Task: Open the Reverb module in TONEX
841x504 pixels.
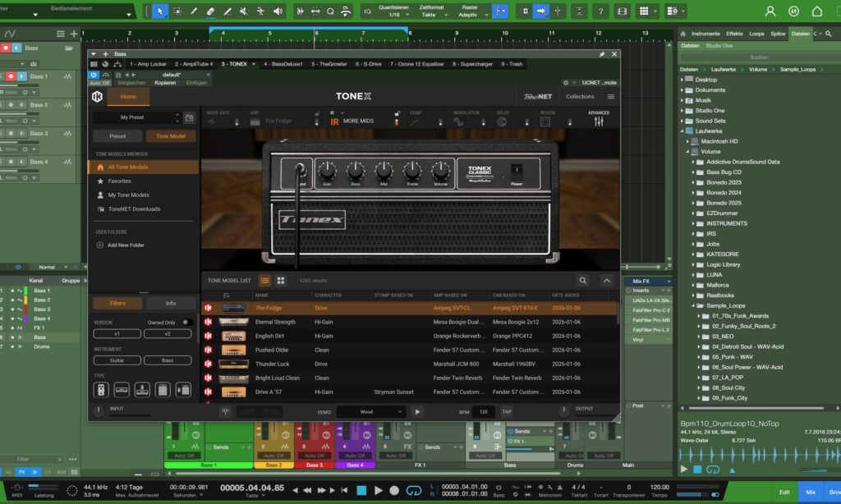Action: coord(545,123)
